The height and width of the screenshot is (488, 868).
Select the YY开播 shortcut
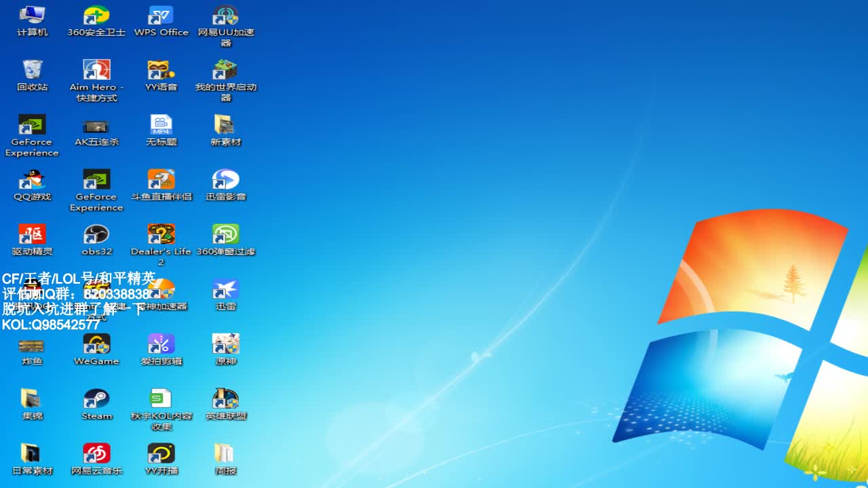coord(161,460)
